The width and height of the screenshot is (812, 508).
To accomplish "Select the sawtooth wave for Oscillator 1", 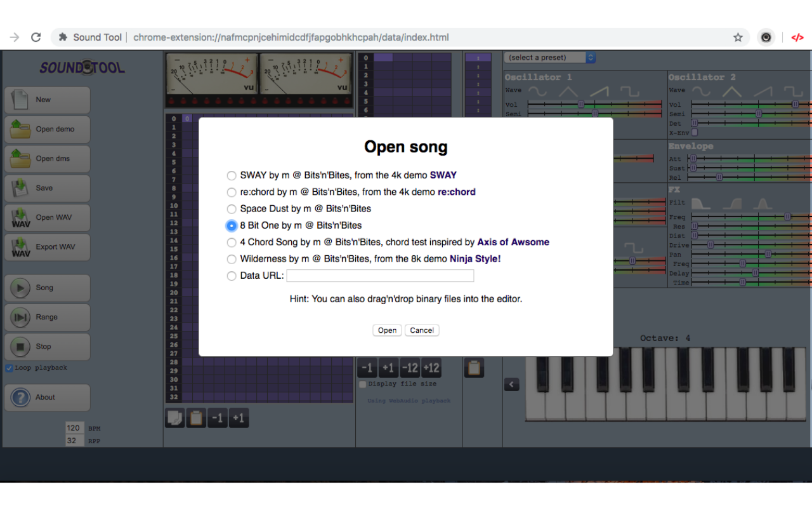I will [599, 92].
